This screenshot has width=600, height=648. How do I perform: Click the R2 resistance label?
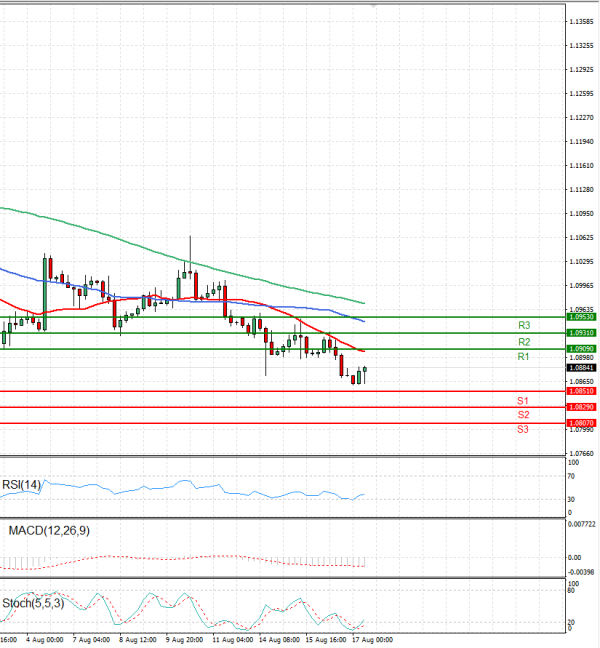(x=524, y=342)
